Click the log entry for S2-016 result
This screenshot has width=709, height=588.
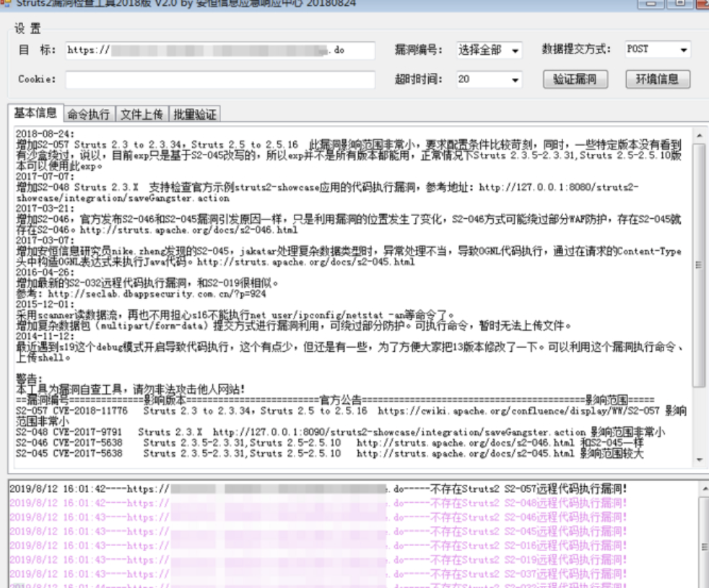click(318, 545)
